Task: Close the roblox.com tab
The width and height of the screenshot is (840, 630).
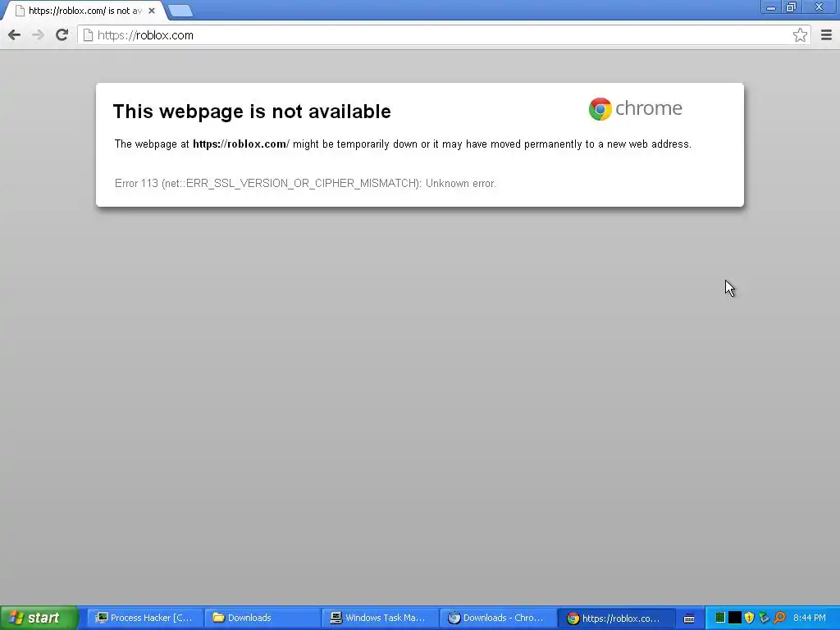Action: coord(152,11)
